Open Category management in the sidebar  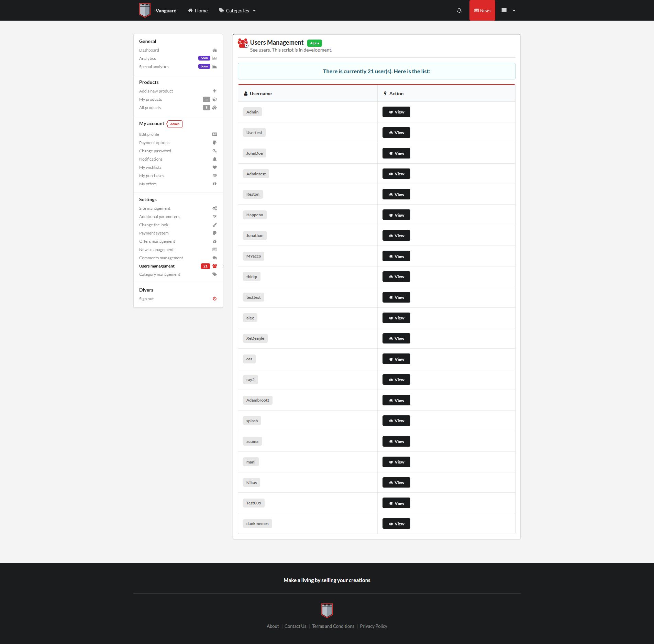pyautogui.click(x=159, y=274)
